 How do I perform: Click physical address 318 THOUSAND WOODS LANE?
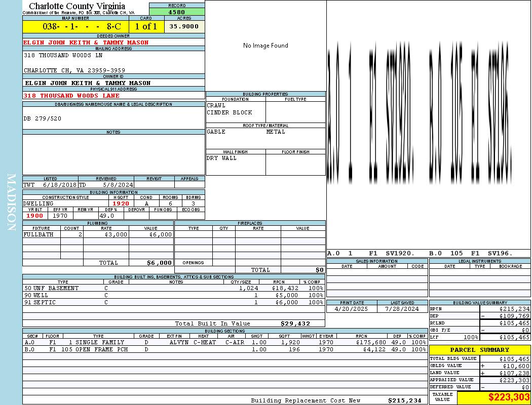tap(71, 96)
